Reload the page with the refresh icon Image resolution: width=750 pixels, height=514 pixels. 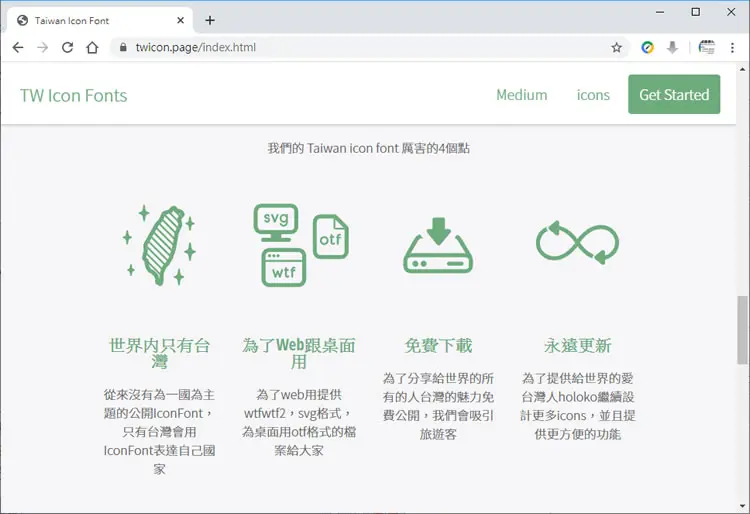(x=67, y=47)
